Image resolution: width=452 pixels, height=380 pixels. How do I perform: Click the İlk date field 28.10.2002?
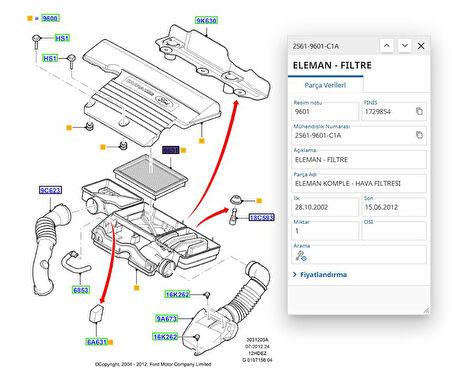click(325, 207)
